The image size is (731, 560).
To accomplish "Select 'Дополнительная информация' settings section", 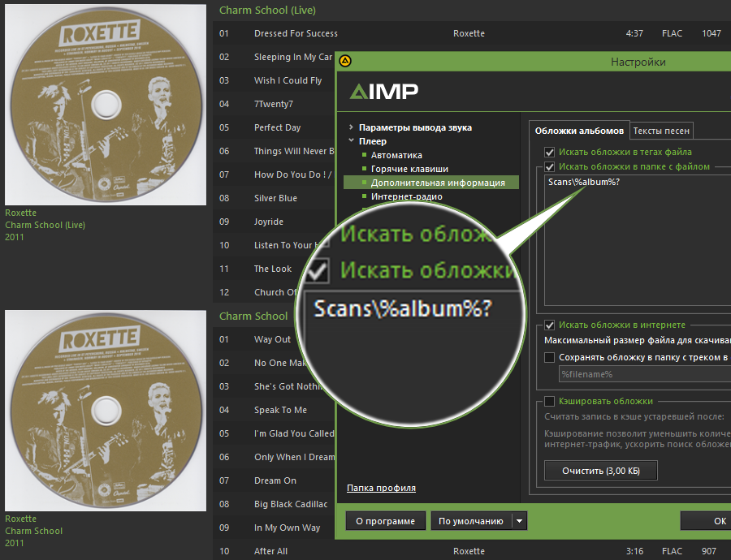I will point(431,183).
